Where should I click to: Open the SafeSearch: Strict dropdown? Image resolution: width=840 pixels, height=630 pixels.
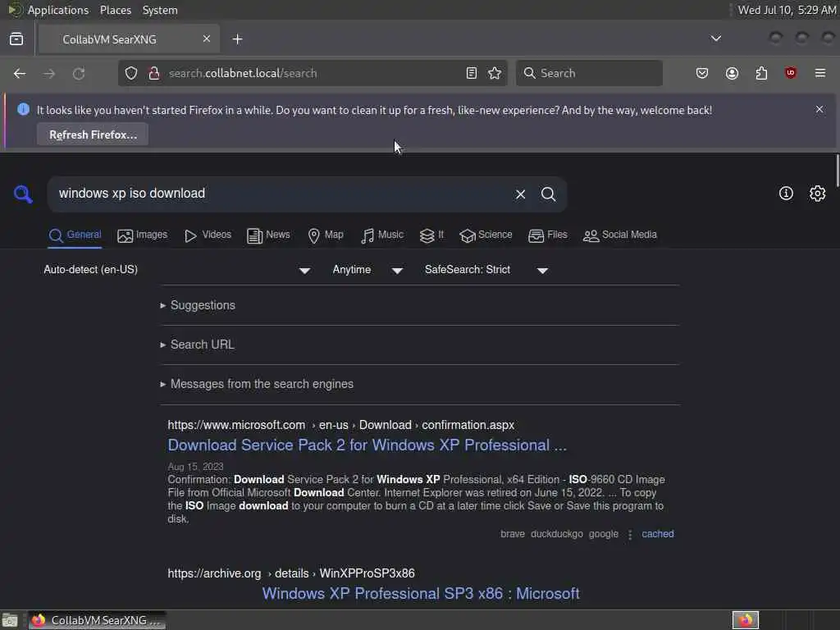(486, 269)
